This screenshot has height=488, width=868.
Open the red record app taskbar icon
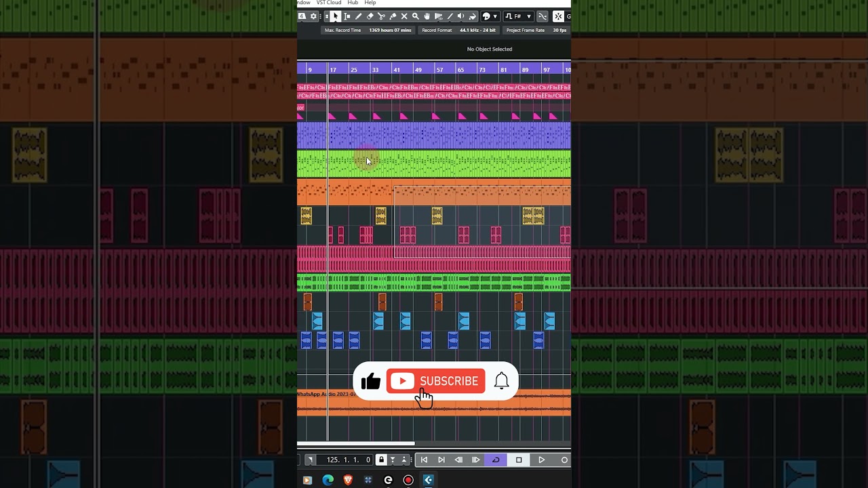click(408, 480)
